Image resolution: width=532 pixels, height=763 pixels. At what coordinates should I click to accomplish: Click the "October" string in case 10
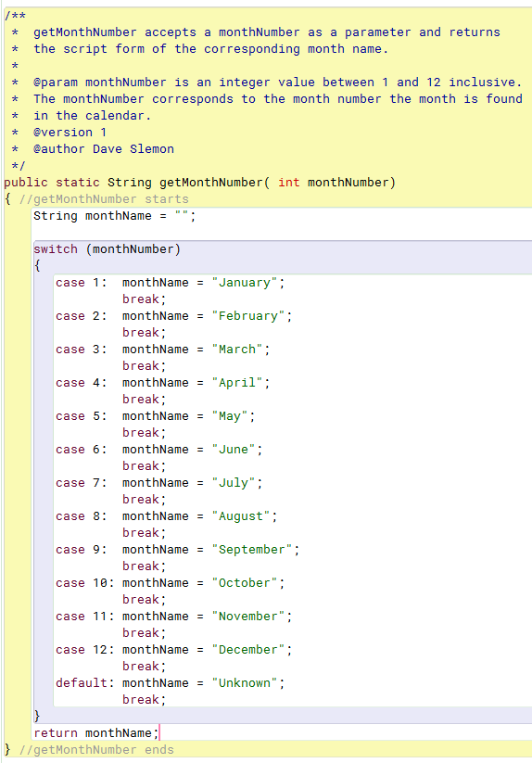coord(245,583)
